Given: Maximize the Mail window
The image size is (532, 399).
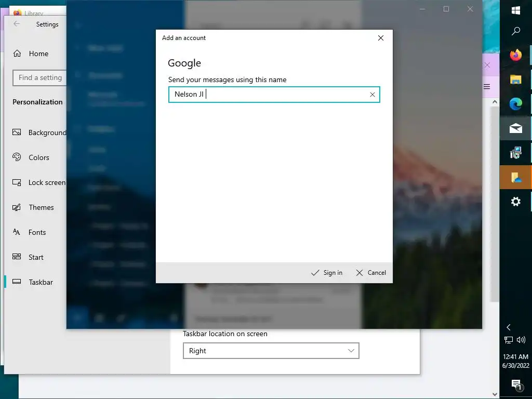Looking at the screenshot, I should (446, 9).
